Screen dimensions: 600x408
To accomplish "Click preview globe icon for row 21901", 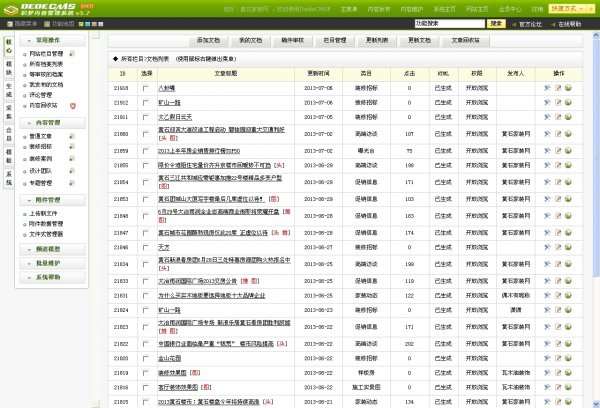I will pos(568,117).
